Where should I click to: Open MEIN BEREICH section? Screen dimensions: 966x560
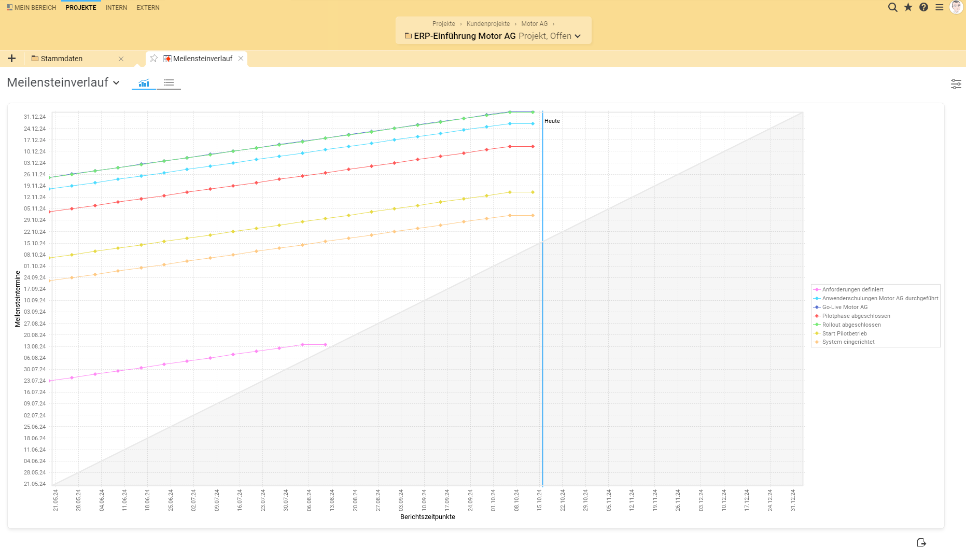32,8
